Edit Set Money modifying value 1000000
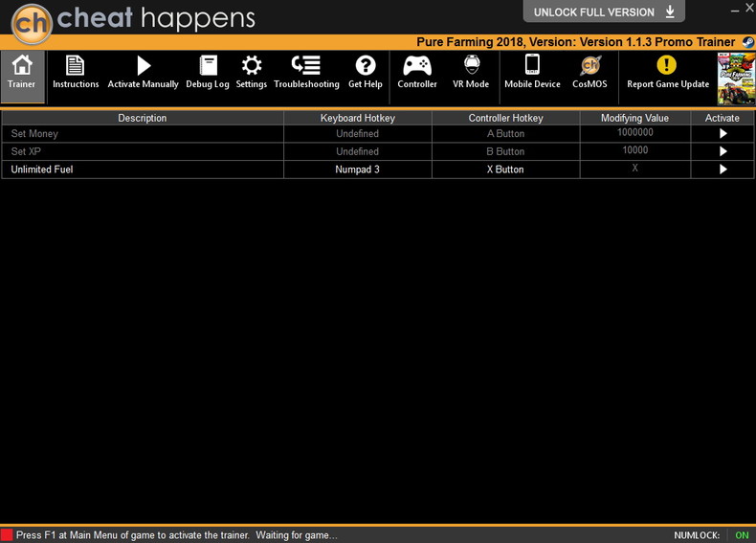Screen dimensions: 756x543 click(635, 132)
